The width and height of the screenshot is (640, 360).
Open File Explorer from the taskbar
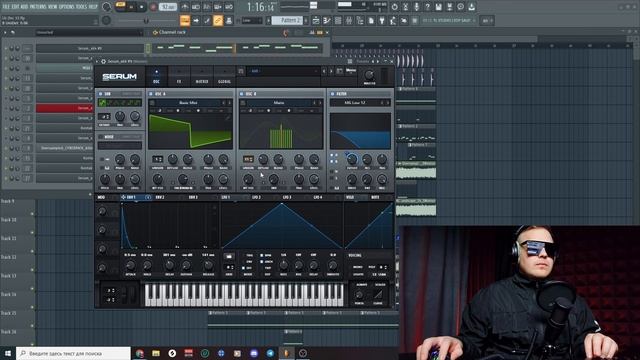tap(156, 353)
